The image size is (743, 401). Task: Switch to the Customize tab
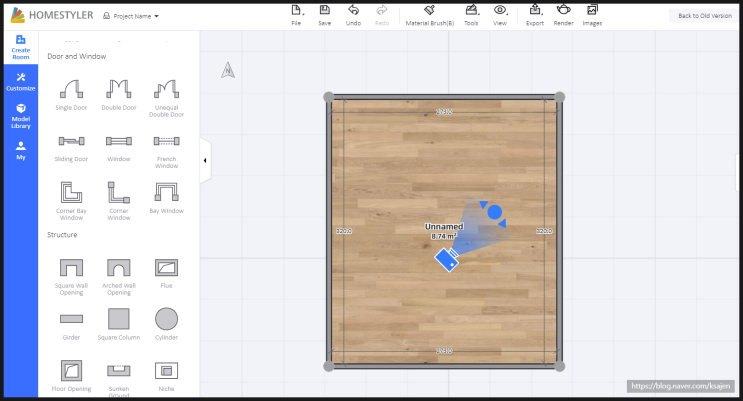(x=21, y=82)
